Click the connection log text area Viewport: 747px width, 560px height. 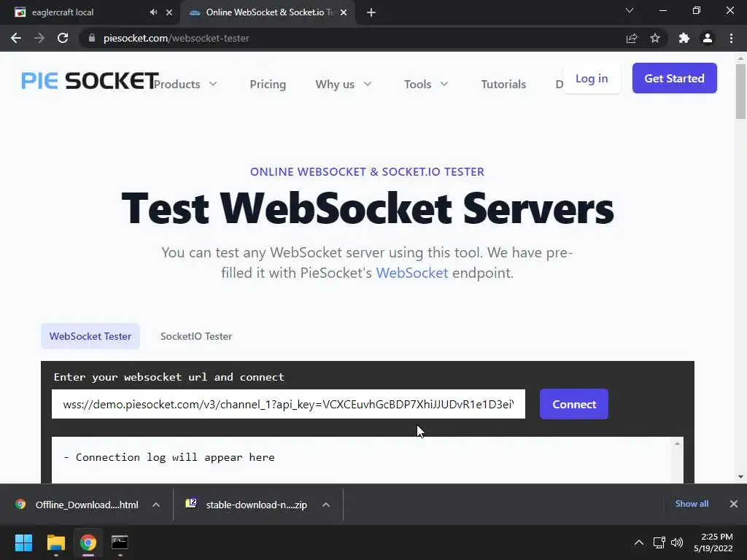pos(363,460)
